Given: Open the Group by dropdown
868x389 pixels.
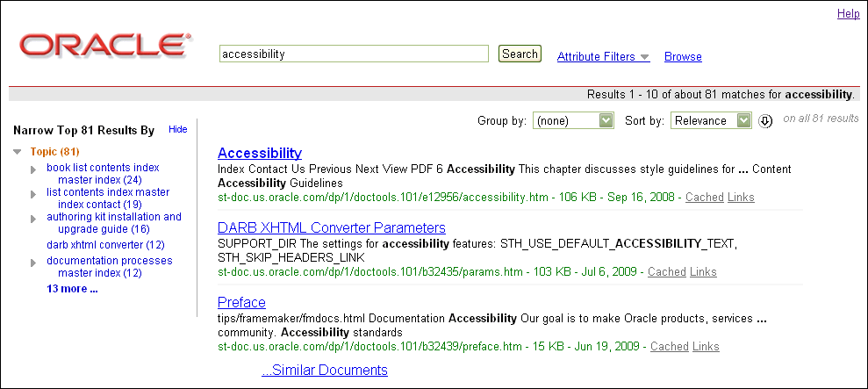Looking at the screenshot, I should [573, 121].
